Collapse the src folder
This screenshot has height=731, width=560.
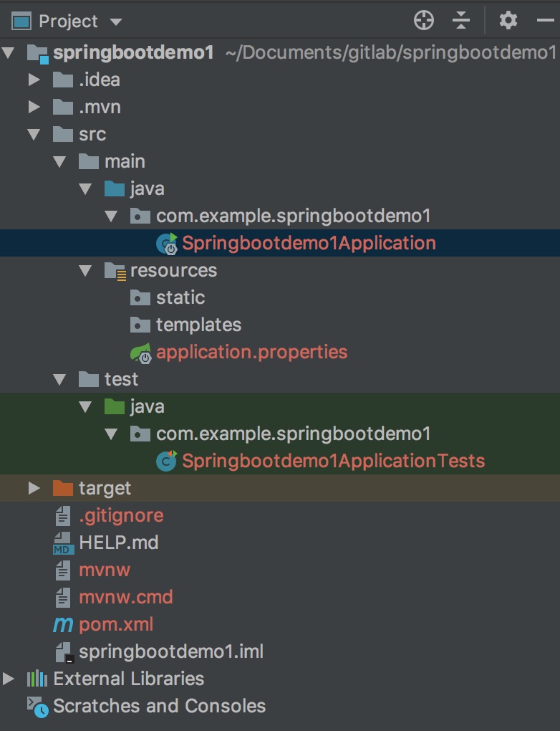[34, 134]
